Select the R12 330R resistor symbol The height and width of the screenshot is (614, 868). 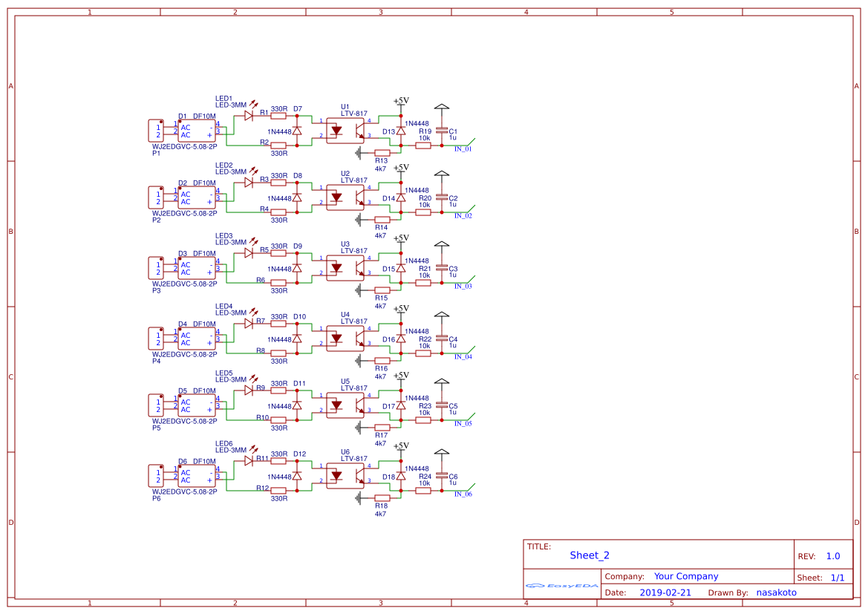pos(278,491)
